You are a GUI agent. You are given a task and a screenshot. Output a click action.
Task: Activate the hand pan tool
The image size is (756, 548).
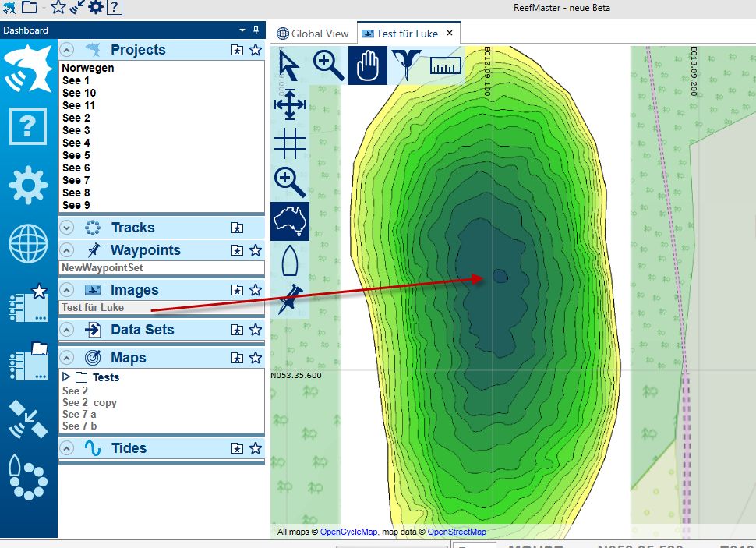click(x=367, y=66)
